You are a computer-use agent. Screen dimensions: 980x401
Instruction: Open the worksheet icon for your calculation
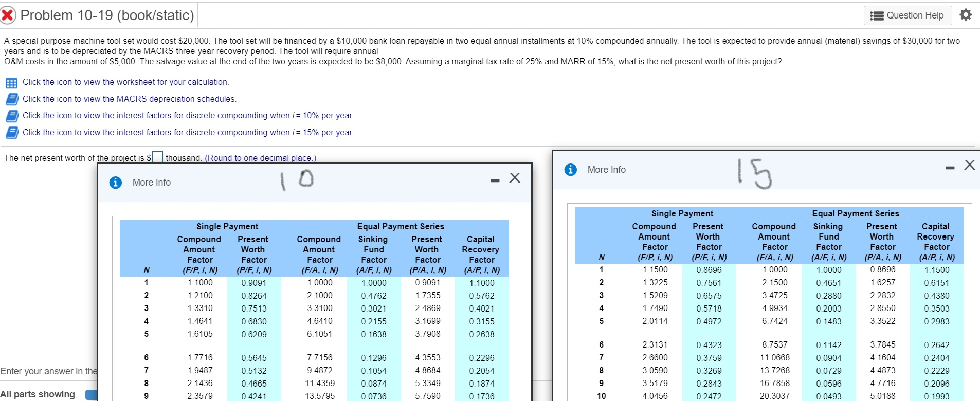pos(11,83)
